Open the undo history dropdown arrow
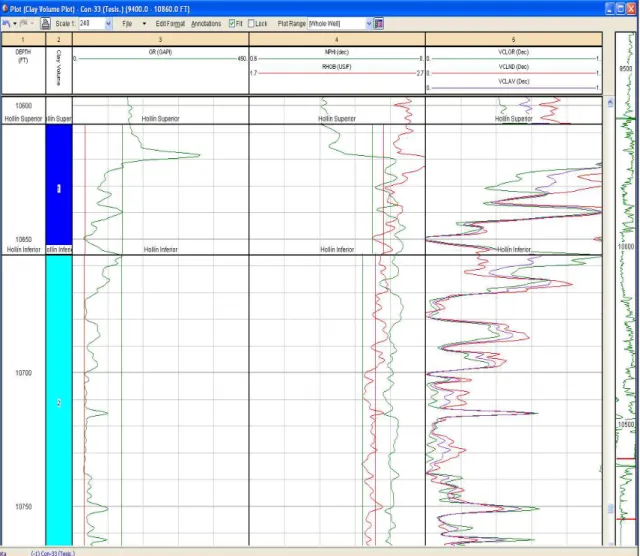This screenshot has height=556, width=640. (x=15, y=24)
